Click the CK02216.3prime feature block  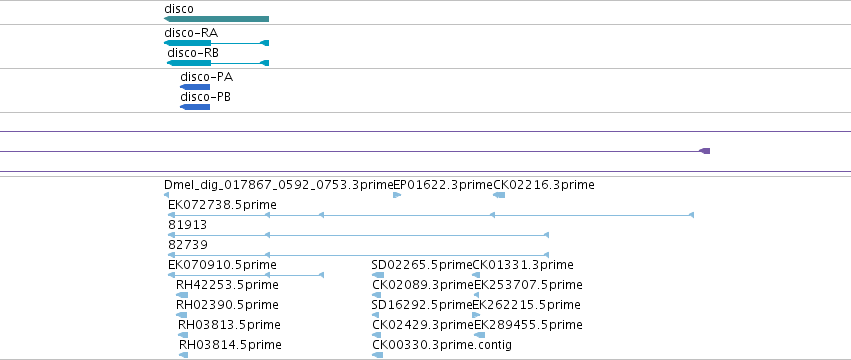(x=499, y=195)
